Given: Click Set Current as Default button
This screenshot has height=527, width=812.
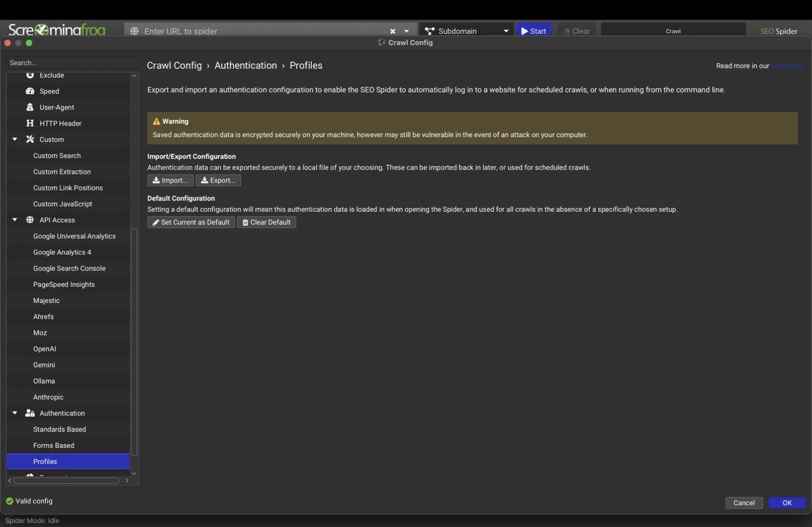Looking at the screenshot, I should coord(191,222).
